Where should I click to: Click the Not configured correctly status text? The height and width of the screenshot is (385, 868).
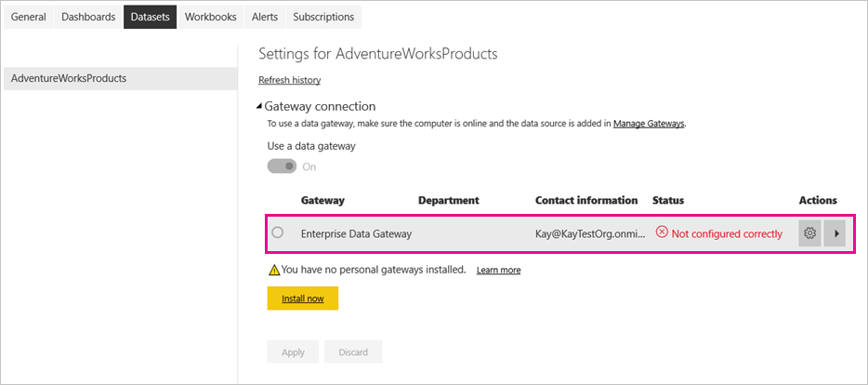(727, 233)
